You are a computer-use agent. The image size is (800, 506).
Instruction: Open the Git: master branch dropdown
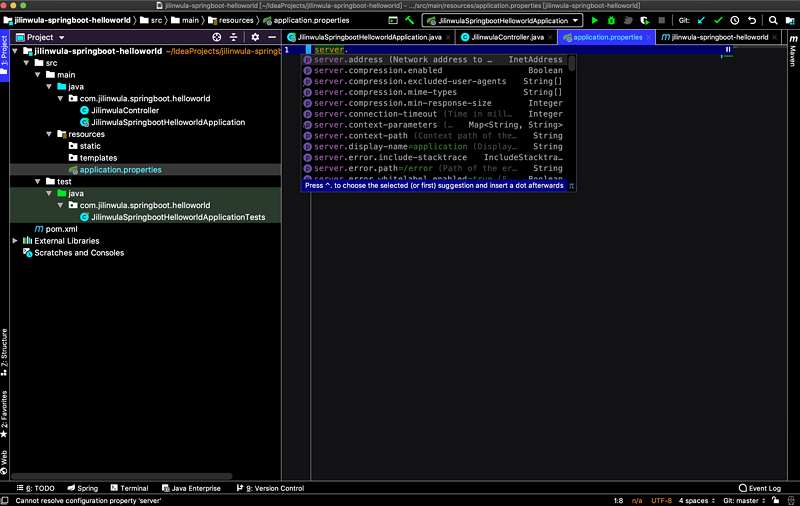[x=744, y=501]
